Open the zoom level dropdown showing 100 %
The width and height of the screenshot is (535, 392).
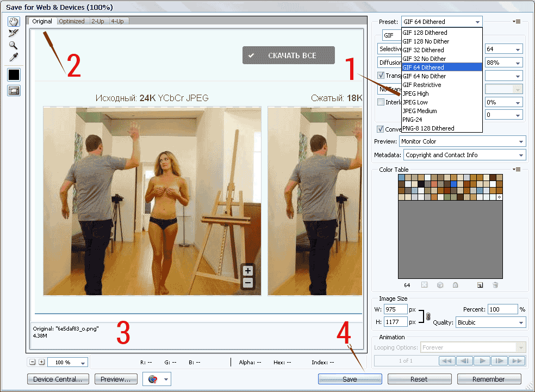67,362
